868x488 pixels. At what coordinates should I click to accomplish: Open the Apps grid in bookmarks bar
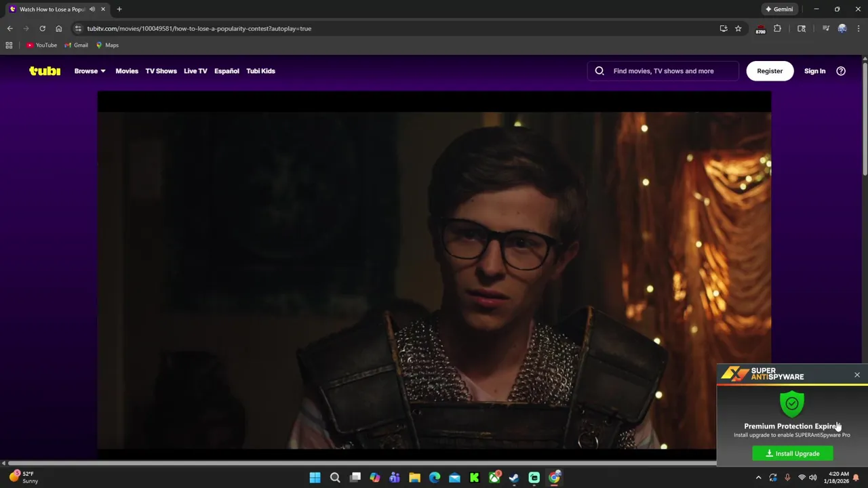point(9,45)
